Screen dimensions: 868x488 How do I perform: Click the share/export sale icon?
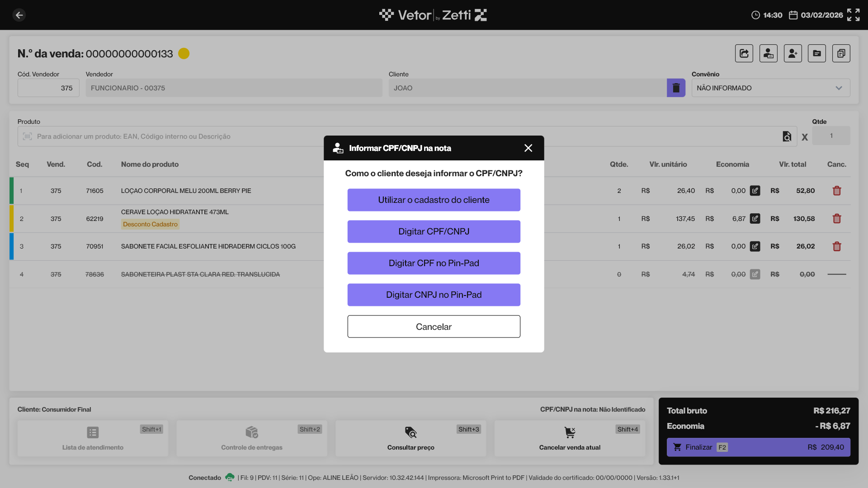coord(744,53)
